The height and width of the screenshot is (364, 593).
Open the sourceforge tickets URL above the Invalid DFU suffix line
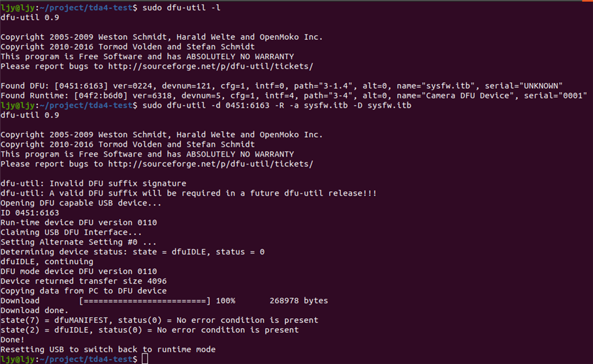pos(210,164)
